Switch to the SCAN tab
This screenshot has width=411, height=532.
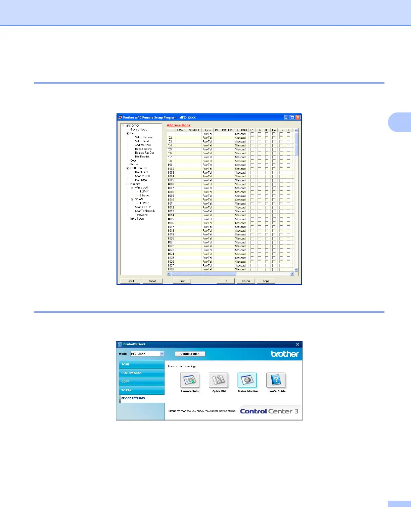[142, 364]
